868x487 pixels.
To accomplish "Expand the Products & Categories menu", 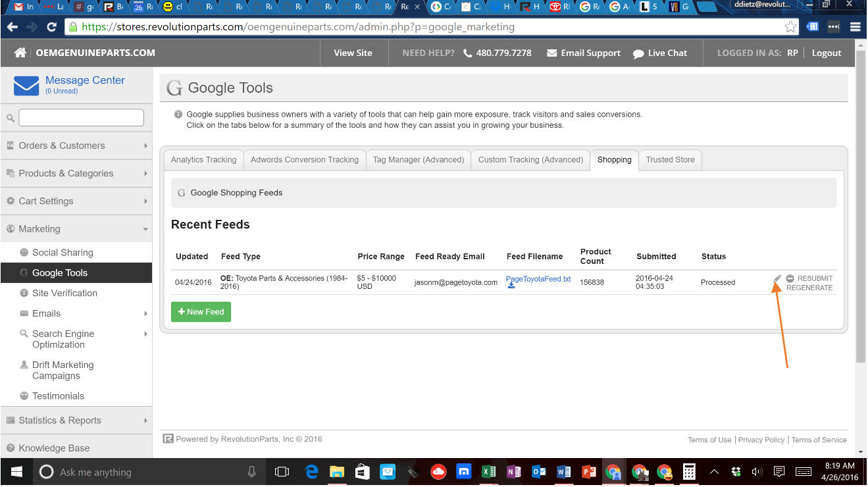I will (x=76, y=173).
